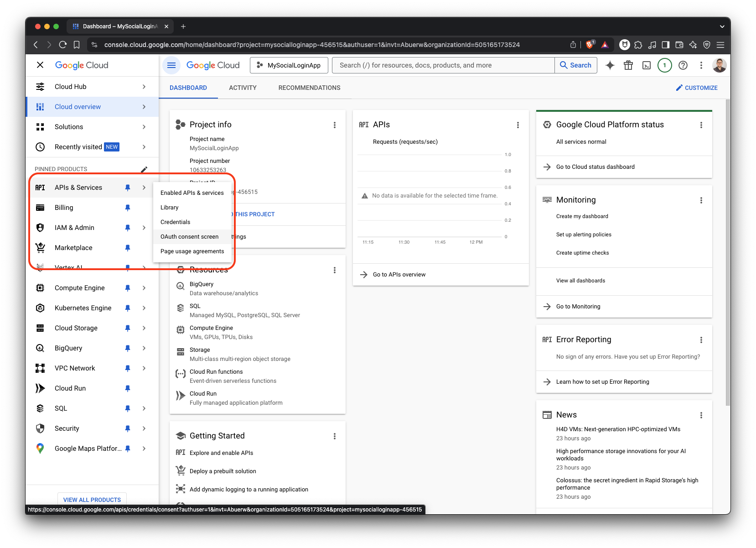The width and height of the screenshot is (756, 548).
Task: Choose Library from the APIs submenu
Action: coord(192,208)
